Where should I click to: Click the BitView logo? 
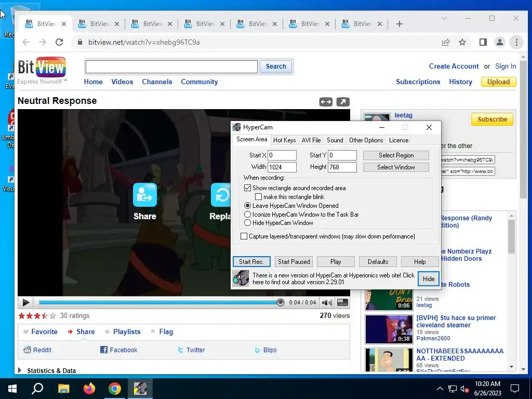tap(42, 71)
